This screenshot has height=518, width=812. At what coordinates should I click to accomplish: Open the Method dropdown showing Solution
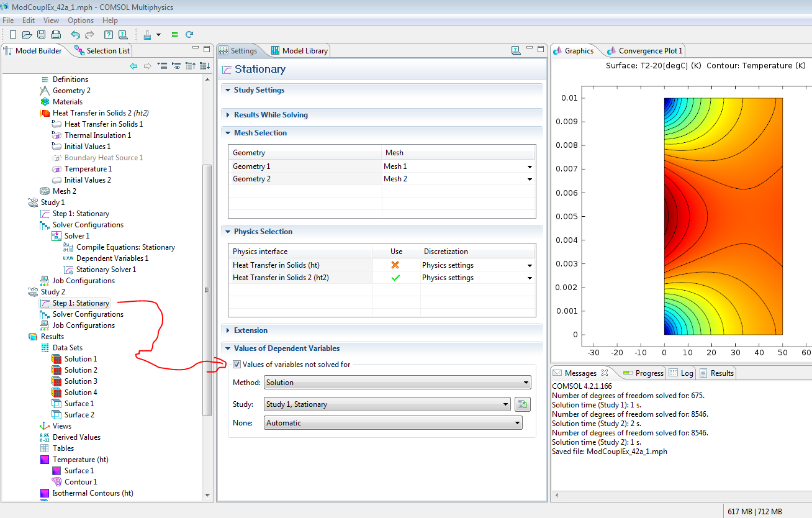(397, 383)
